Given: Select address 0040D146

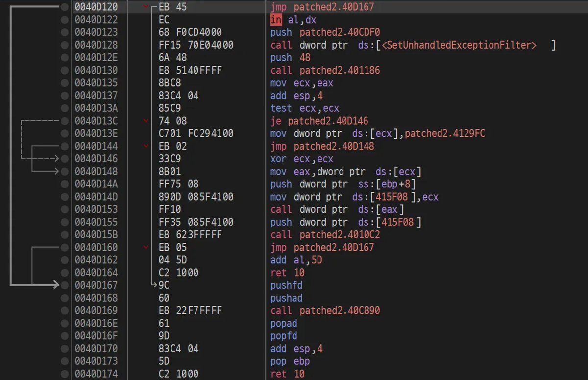Looking at the screenshot, I should point(97,159).
